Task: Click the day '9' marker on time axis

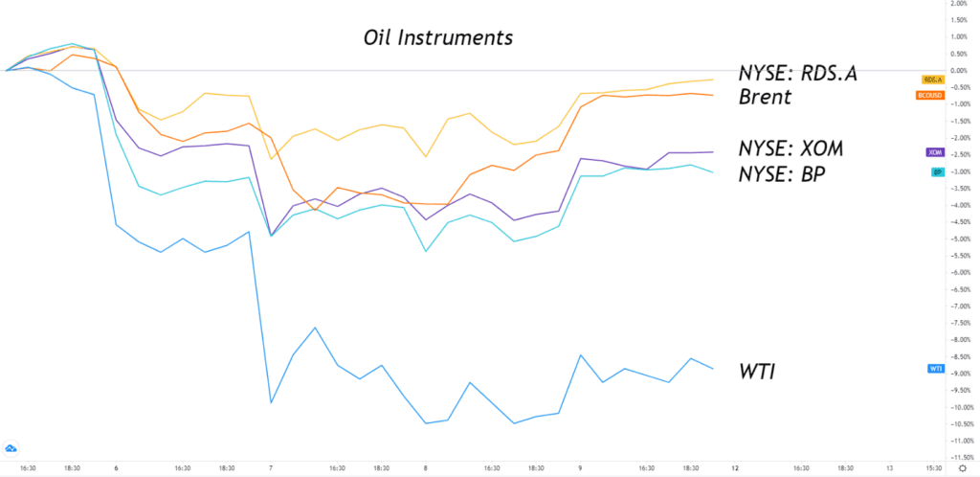Action: pos(580,467)
